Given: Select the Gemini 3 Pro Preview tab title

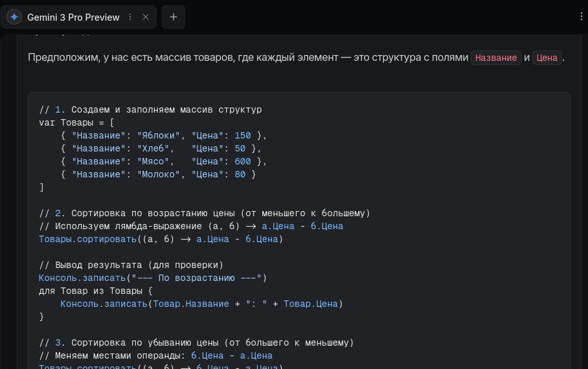Looking at the screenshot, I should 73,17.
